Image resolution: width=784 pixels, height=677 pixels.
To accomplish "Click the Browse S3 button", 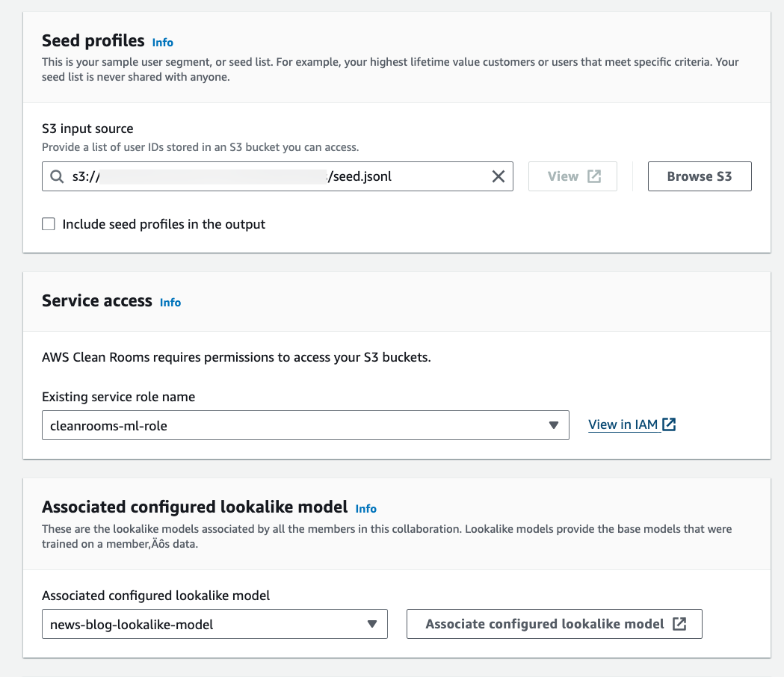I will [699, 177].
